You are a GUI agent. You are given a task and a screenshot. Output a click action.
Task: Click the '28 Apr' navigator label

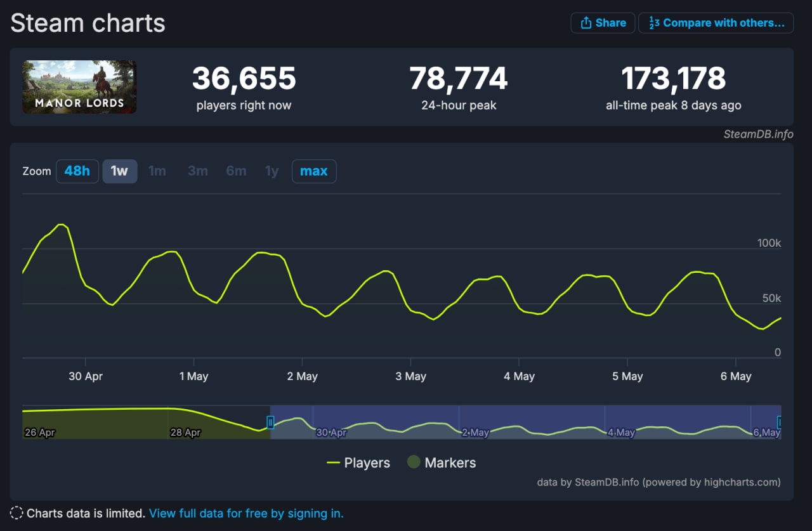[186, 433]
